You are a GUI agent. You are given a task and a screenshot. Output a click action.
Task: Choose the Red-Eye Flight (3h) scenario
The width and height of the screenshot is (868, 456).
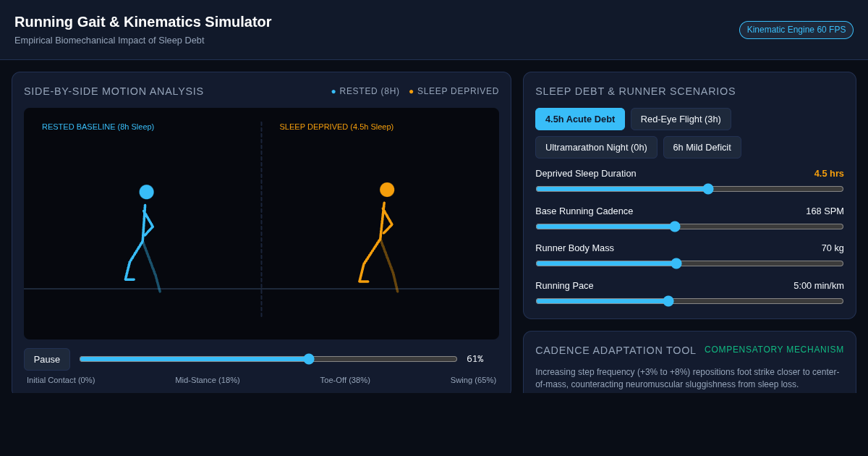681,119
